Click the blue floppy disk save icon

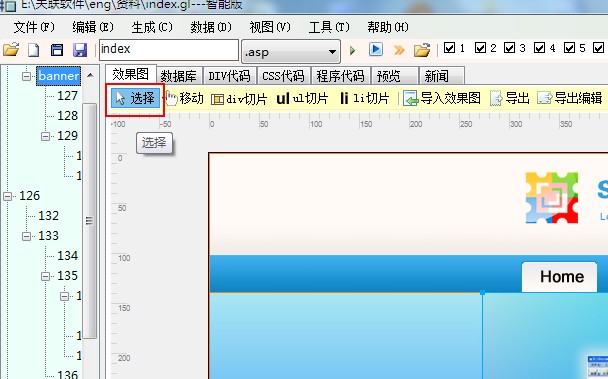80,50
